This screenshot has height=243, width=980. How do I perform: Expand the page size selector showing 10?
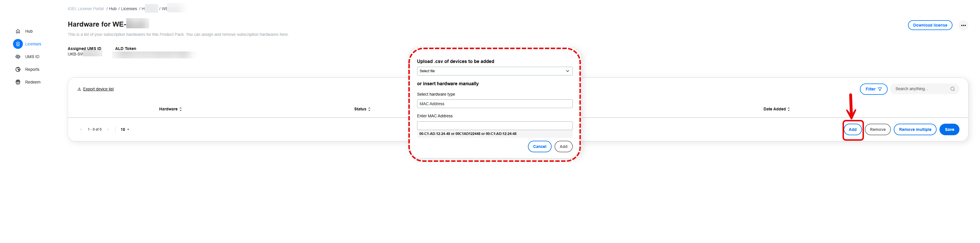point(124,129)
